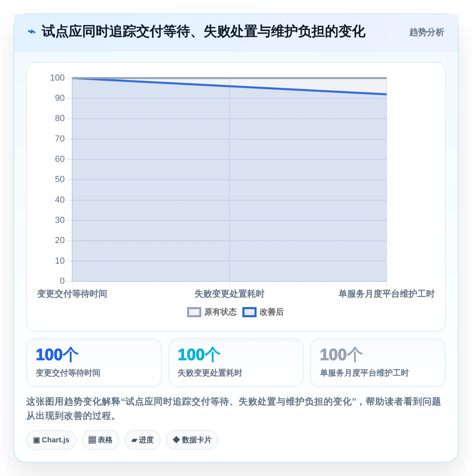
Task: Click y-axis tick label 0
Action: pos(62,281)
